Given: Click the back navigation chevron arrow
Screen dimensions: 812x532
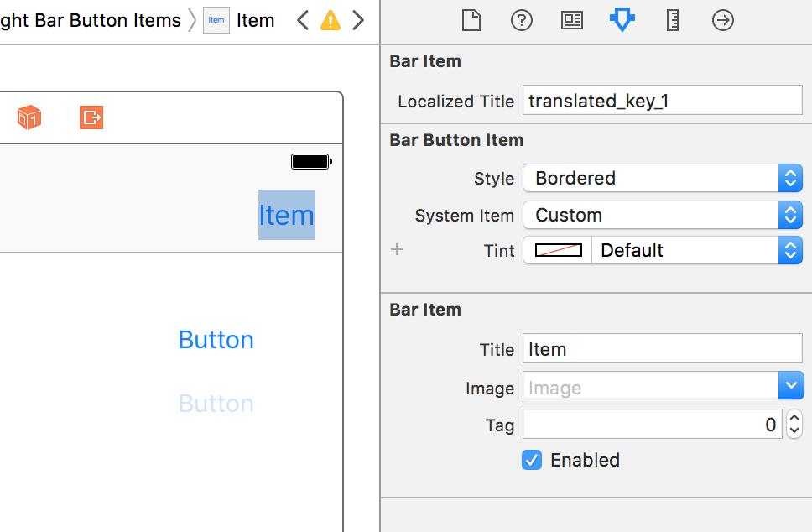Looking at the screenshot, I should click(x=302, y=21).
